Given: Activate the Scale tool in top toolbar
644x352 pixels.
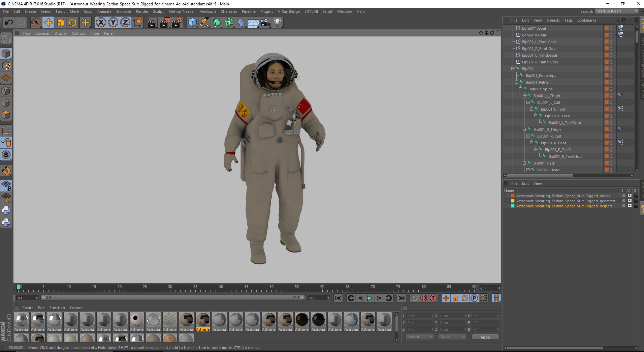Looking at the screenshot, I should 61,23.
